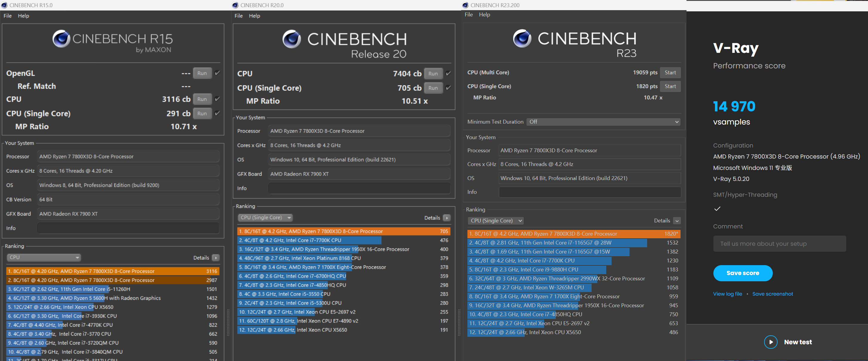Select the Threadripper 2990WX row in R23

pyautogui.click(x=574, y=278)
